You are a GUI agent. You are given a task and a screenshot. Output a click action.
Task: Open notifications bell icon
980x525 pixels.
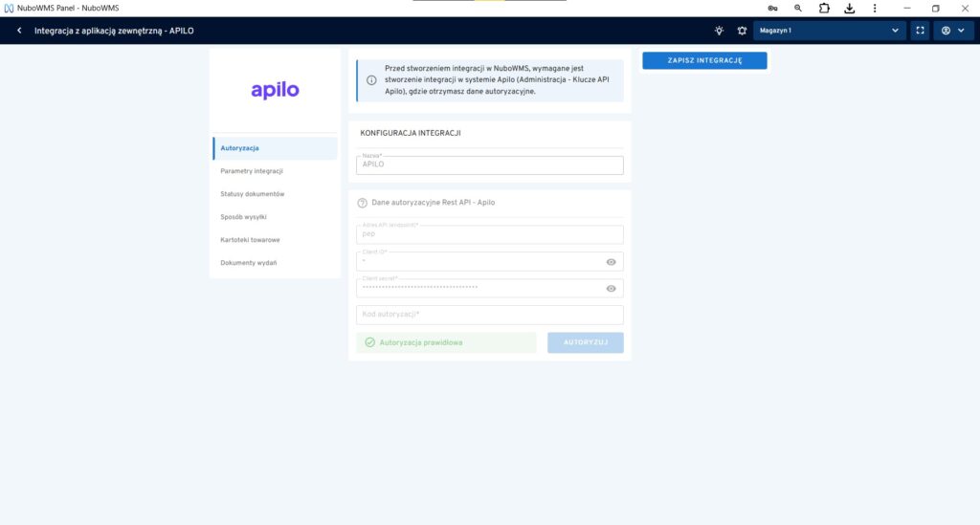click(x=741, y=31)
